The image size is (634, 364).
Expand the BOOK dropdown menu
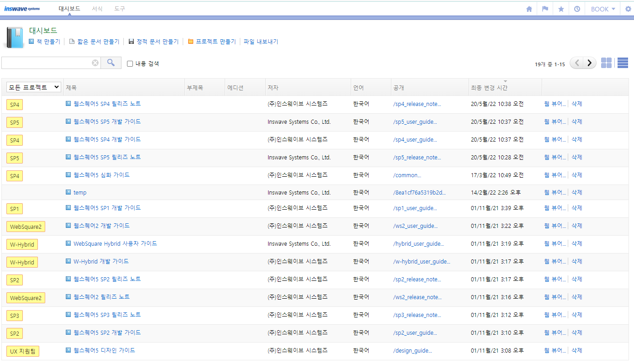tap(603, 9)
